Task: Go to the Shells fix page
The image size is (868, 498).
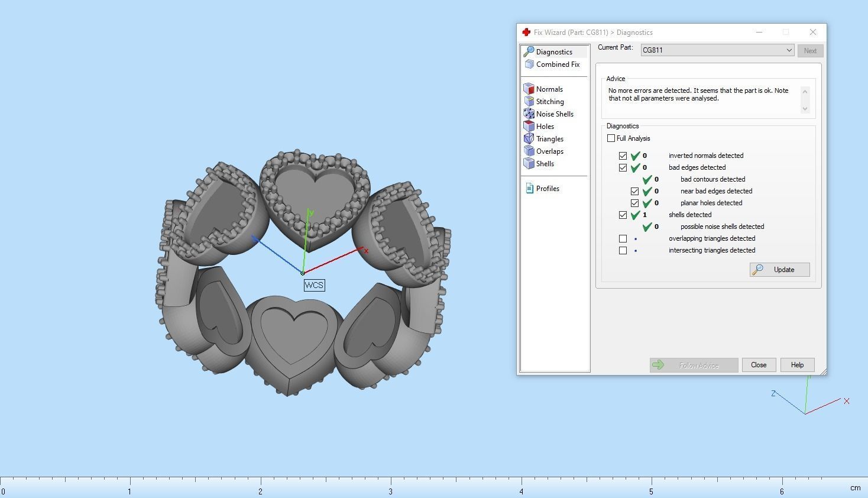Action: (x=545, y=164)
